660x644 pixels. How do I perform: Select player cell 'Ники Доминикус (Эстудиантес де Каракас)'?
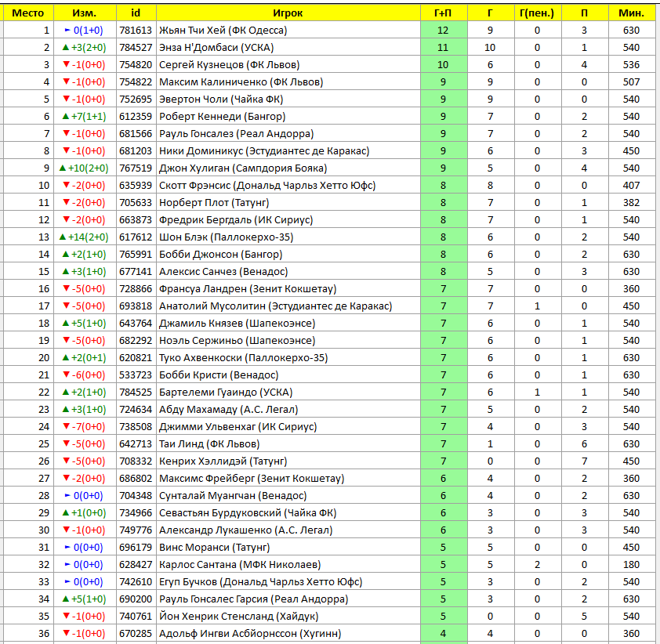point(288,151)
